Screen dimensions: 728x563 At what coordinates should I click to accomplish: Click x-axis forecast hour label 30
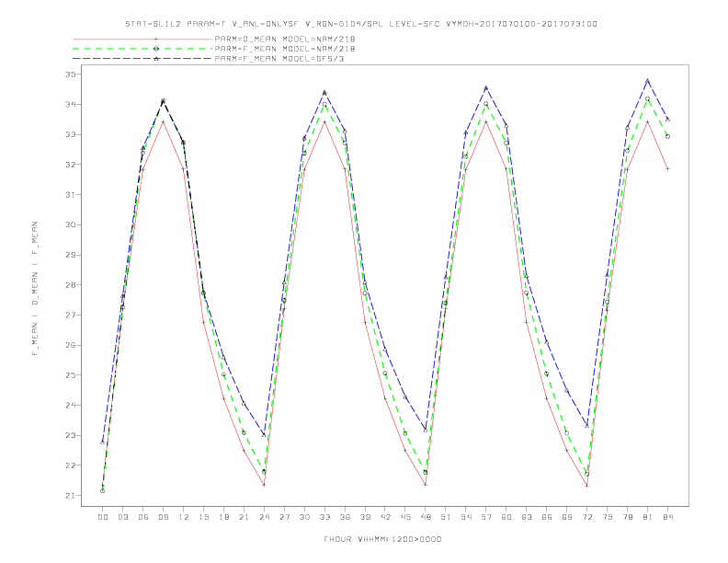(304, 517)
